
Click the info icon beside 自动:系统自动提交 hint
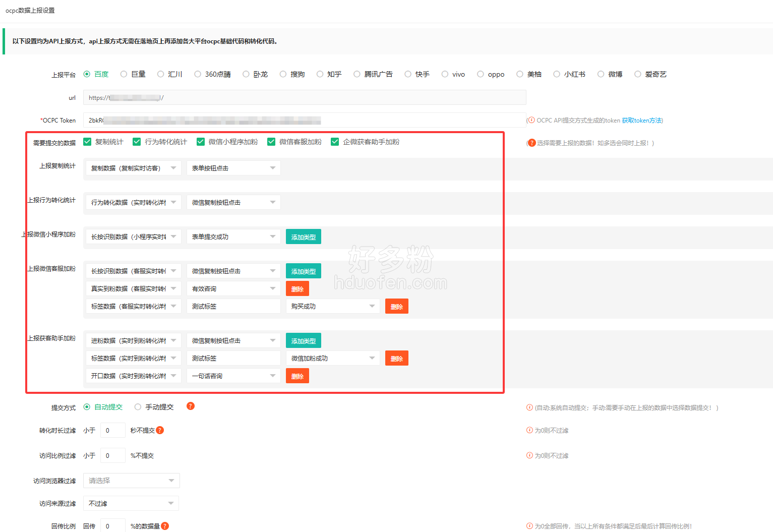(x=529, y=407)
